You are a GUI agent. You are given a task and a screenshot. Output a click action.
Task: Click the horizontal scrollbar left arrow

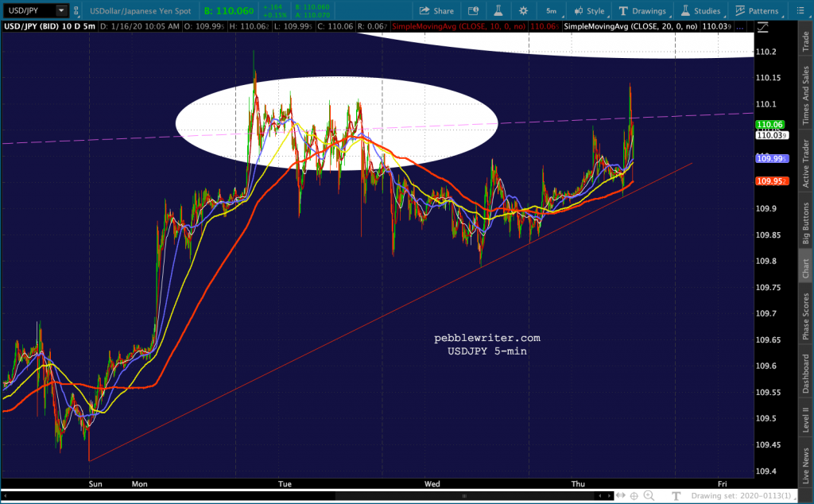4,496
